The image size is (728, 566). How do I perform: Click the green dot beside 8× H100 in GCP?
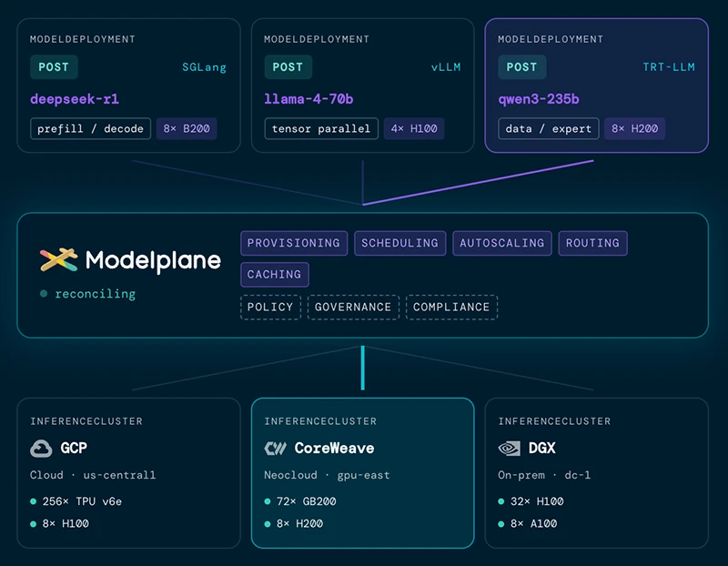pos(33,524)
